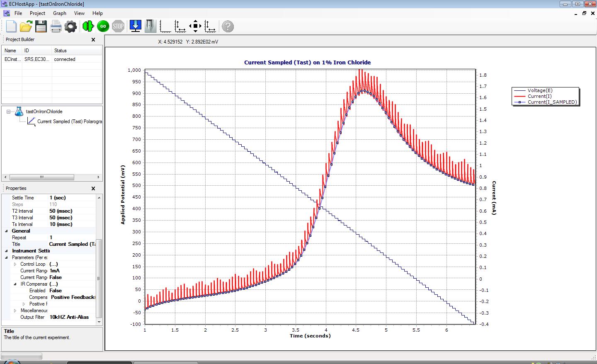Click blue download-to-monitor icon

point(136,26)
